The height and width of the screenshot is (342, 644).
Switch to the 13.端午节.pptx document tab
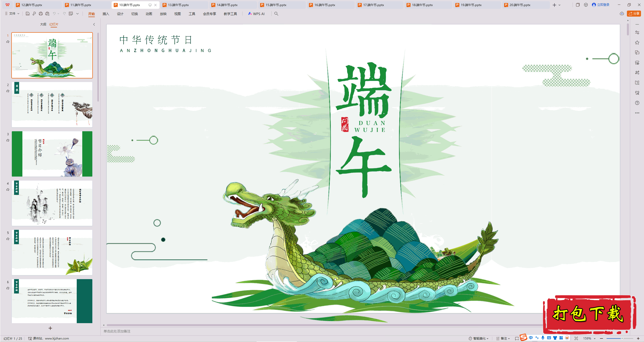178,5
